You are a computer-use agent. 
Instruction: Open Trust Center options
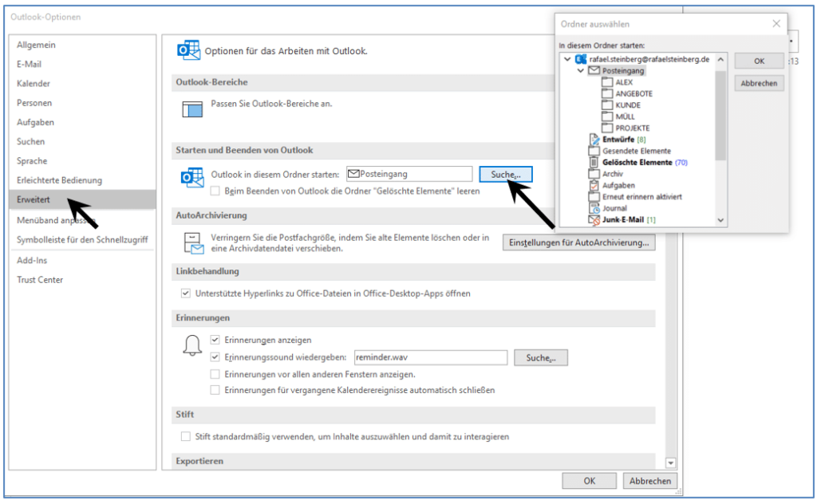[x=40, y=280]
